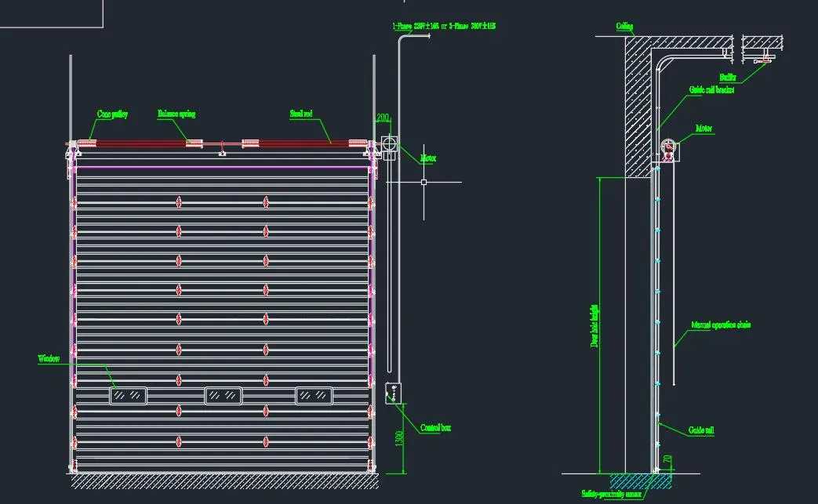Select the Control box symbol on the drawing

click(394, 394)
